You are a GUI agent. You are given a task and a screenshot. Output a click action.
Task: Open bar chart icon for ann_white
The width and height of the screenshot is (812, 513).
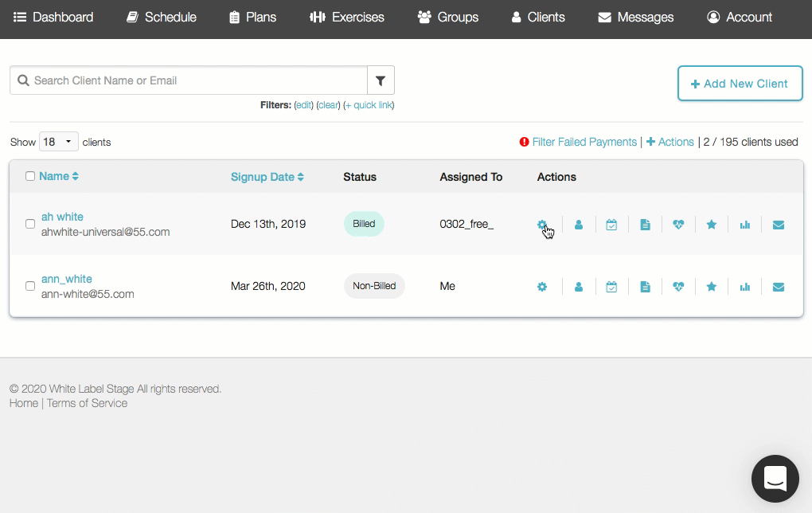pyautogui.click(x=744, y=287)
